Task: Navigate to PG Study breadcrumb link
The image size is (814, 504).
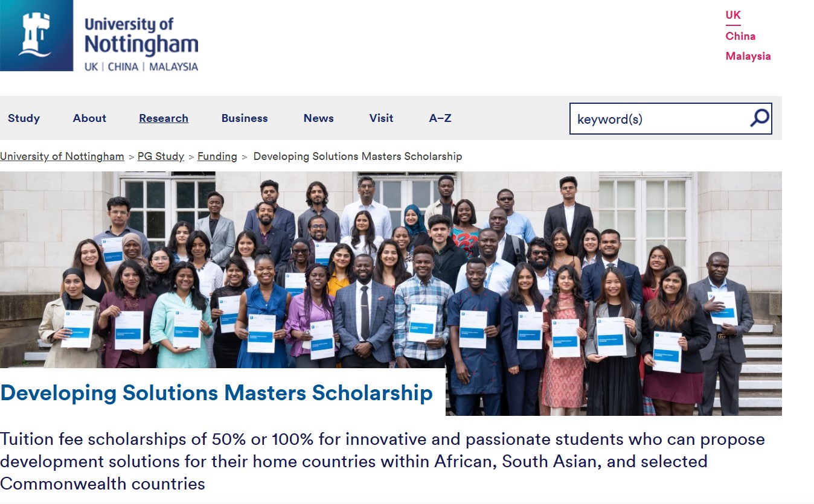Action: [x=161, y=156]
